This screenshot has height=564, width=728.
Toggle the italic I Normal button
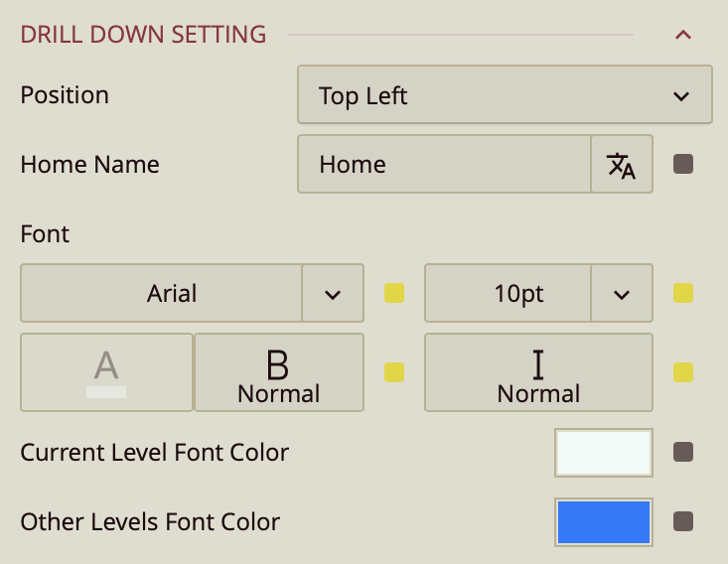(538, 372)
